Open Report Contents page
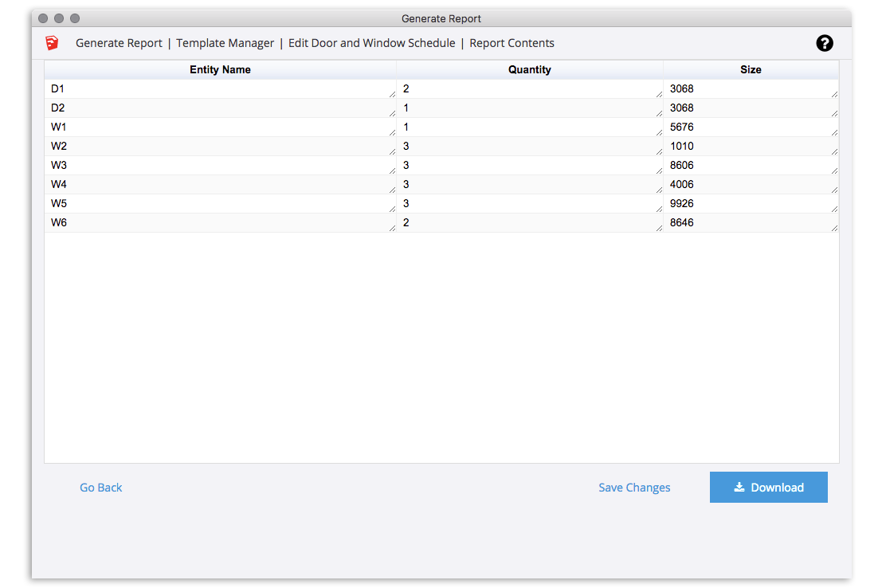 point(512,43)
